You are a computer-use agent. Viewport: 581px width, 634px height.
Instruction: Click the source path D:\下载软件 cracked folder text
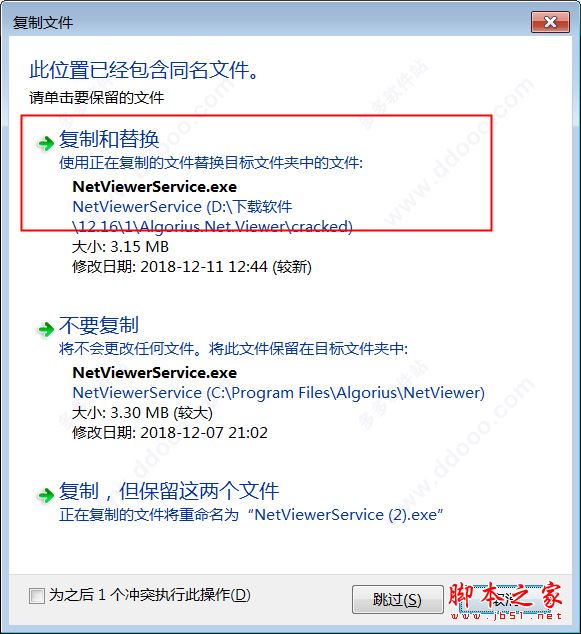(x=212, y=216)
